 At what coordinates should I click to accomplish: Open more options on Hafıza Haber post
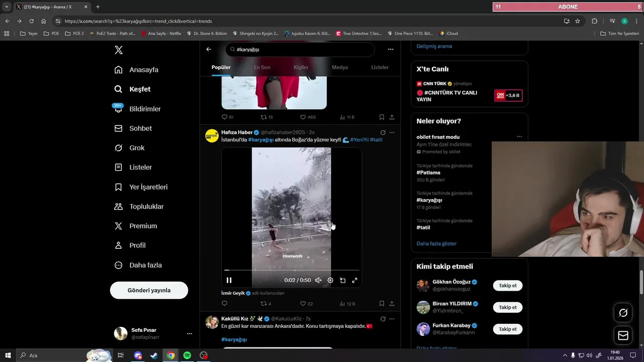(x=391, y=132)
